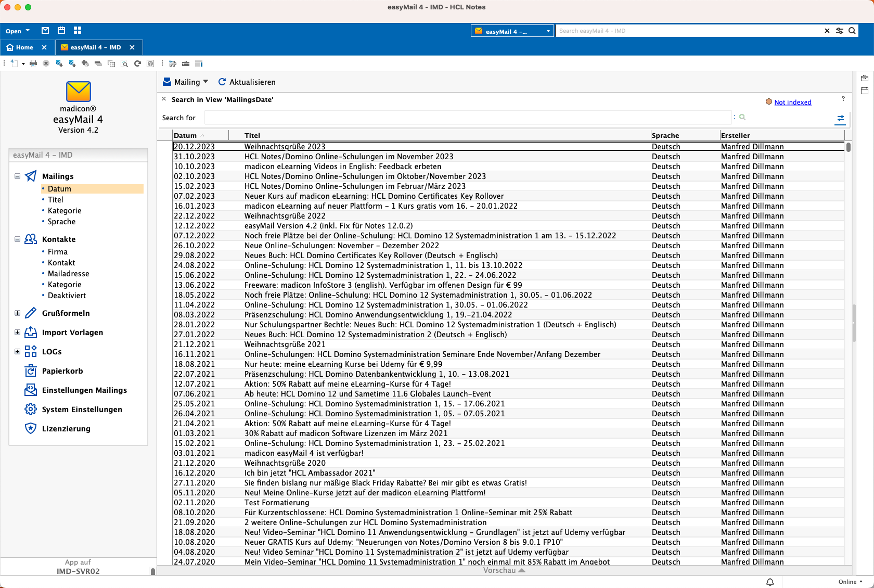Select Firma under Kontakte
The height and width of the screenshot is (588, 874).
click(58, 252)
